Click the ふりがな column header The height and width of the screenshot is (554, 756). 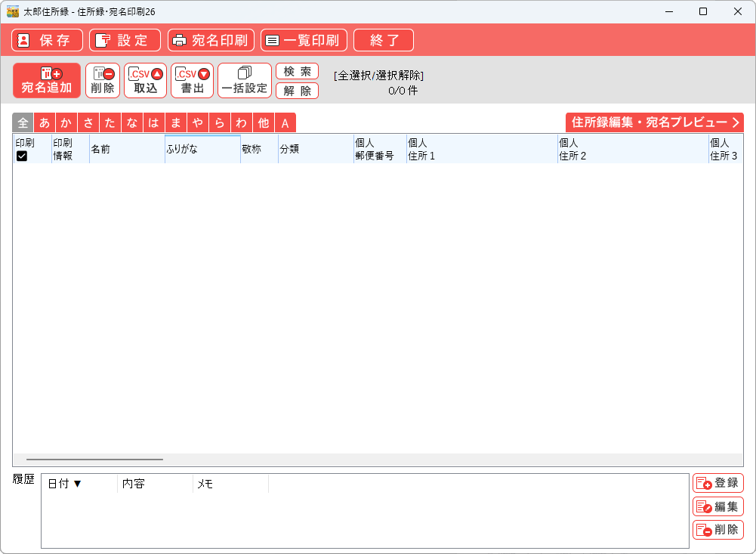pos(202,149)
